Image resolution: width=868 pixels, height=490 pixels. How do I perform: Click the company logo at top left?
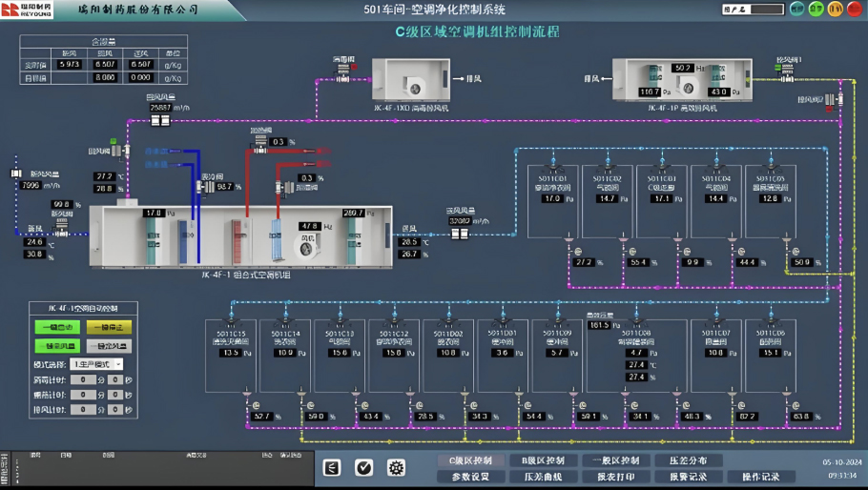tap(27, 10)
